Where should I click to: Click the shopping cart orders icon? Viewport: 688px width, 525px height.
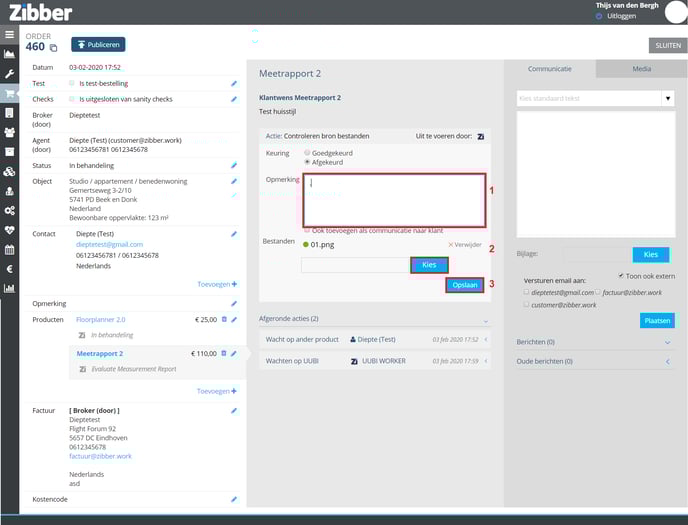click(9, 95)
